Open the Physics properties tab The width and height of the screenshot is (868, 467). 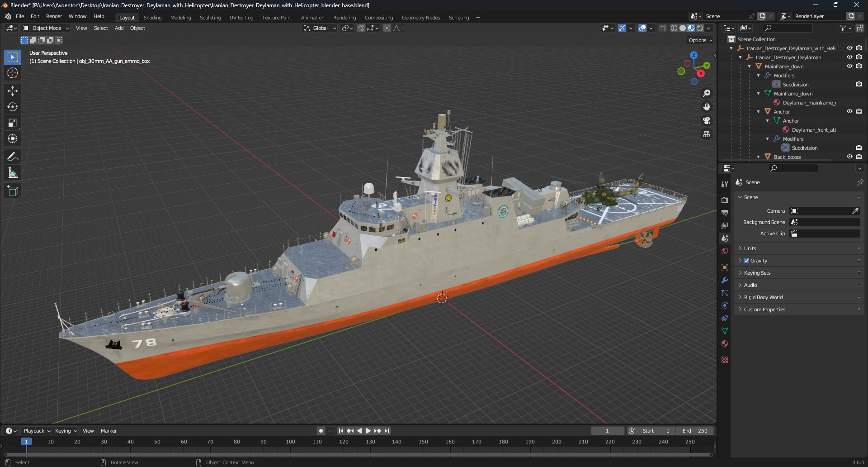point(725,305)
